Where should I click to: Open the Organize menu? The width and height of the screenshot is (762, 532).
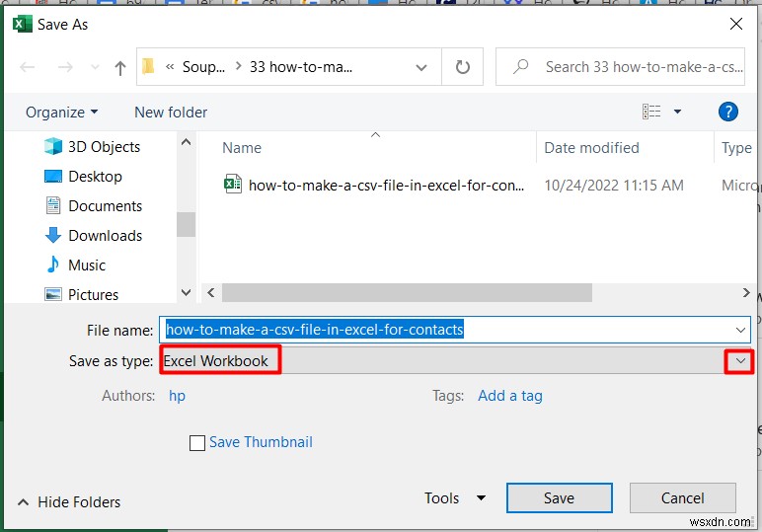pyautogui.click(x=62, y=113)
